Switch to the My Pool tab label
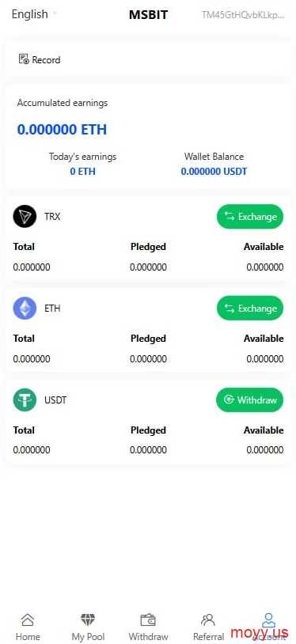The width and height of the screenshot is (296, 644). [x=88, y=637]
